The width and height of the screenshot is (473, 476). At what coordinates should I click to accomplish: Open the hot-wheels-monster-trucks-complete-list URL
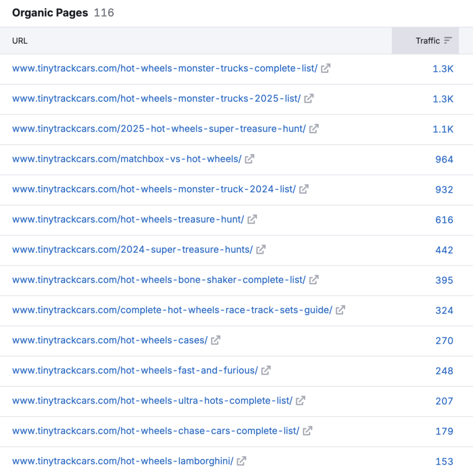point(165,68)
